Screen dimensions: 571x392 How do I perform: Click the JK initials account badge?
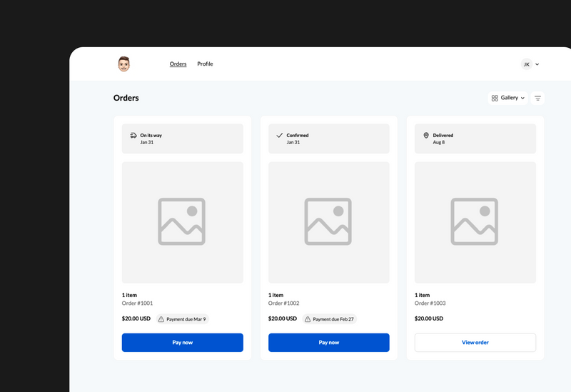(527, 64)
